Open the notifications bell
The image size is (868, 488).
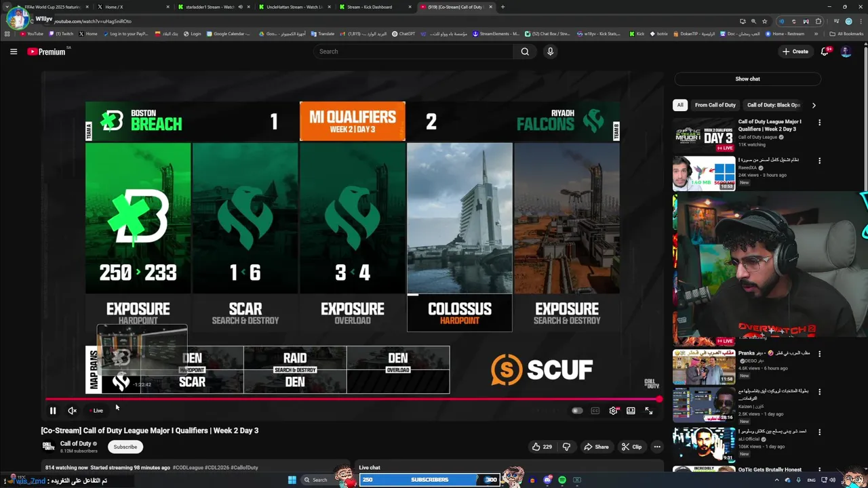(825, 52)
